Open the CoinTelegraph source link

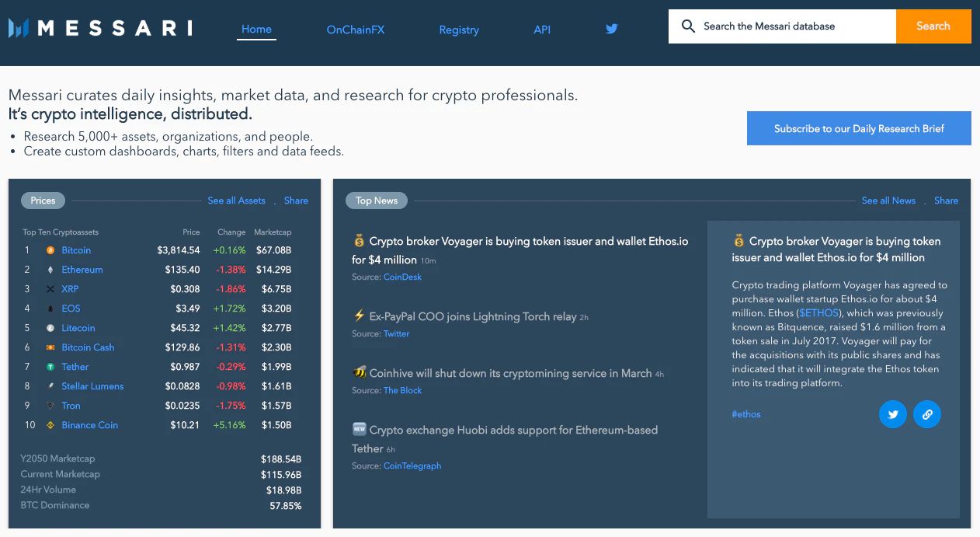click(412, 466)
